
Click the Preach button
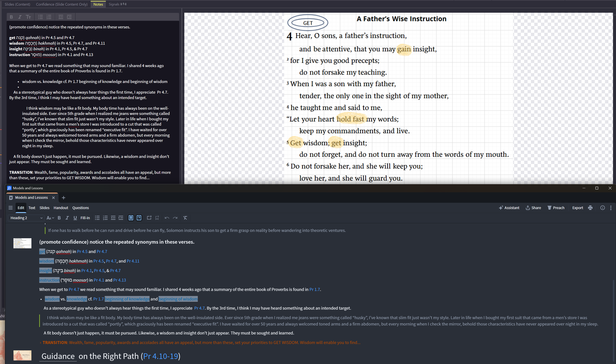click(x=556, y=208)
